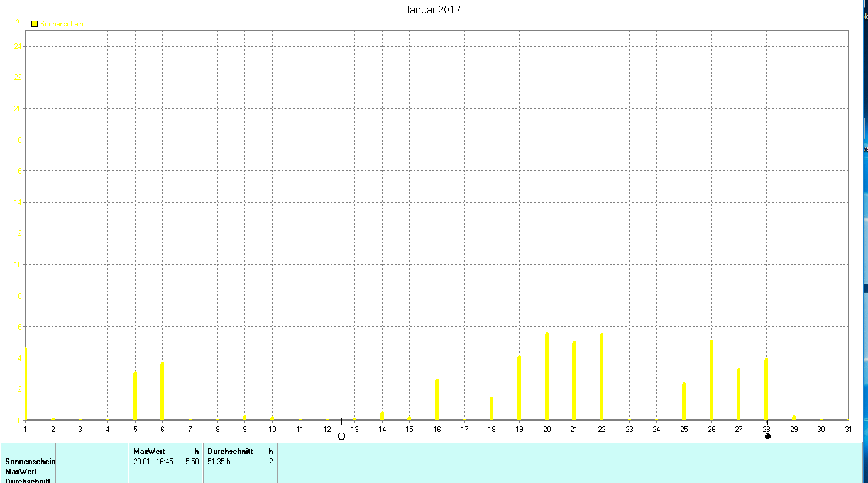
Task: Click the 'MaxWert' column header
Action: pyautogui.click(x=149, y=452)
